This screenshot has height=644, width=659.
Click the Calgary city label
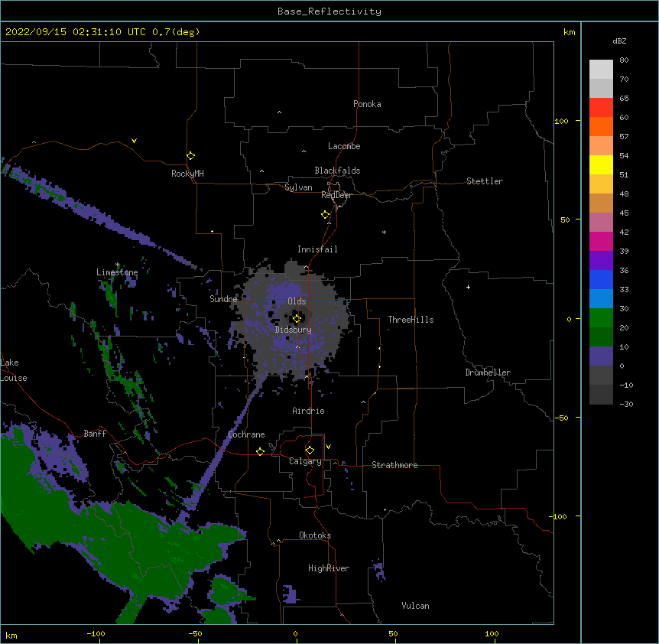pos(305,461)
